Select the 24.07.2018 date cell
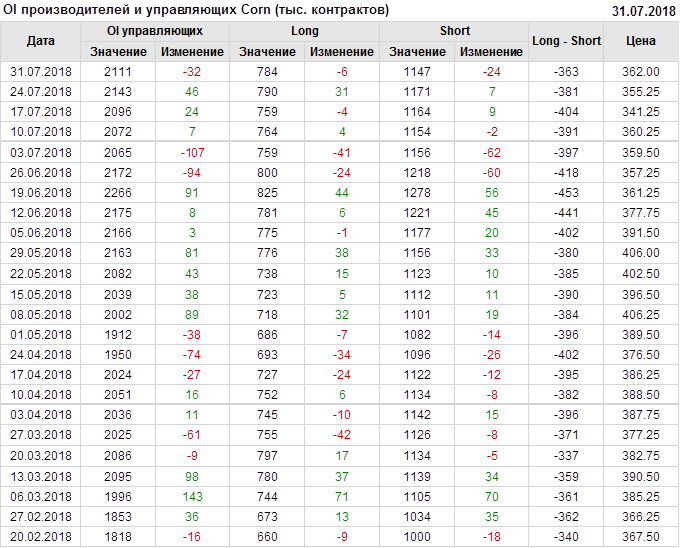This screenshot has height=548, width=680. point(41,91)
